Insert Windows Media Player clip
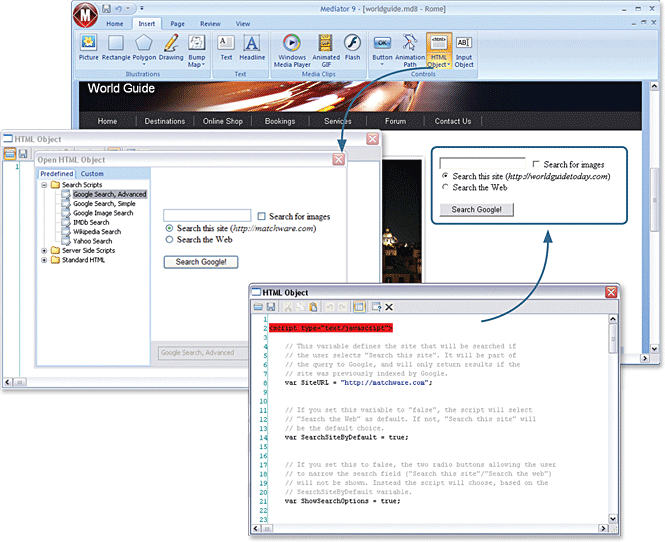The height and width of the screenshot is (542, 665). coord(292,50)
